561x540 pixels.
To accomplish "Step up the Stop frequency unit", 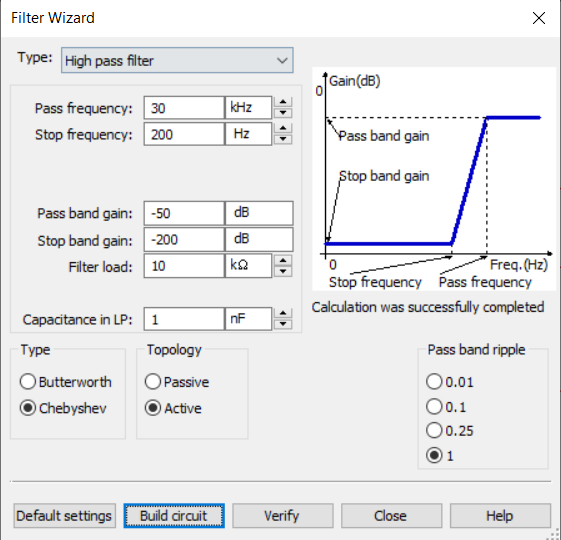I will (x=283, y=128).
